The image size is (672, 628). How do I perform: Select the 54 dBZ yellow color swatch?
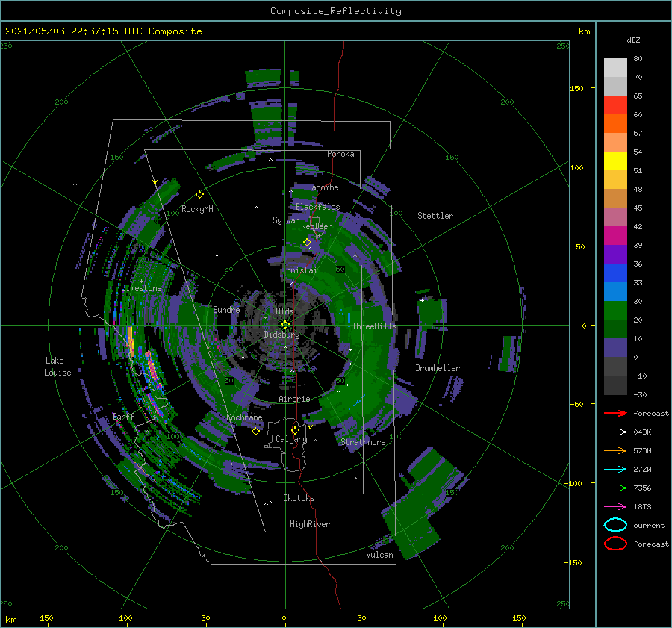pos(615,161)
